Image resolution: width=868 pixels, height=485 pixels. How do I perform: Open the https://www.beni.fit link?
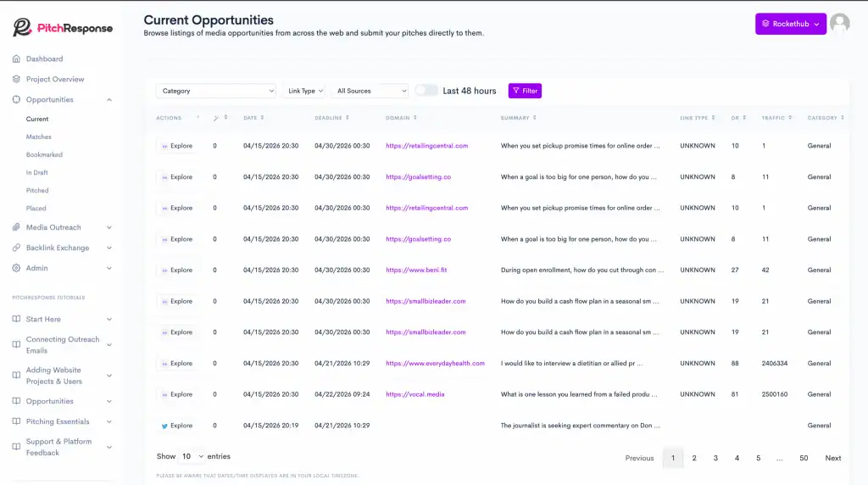(x=416, y=270)
